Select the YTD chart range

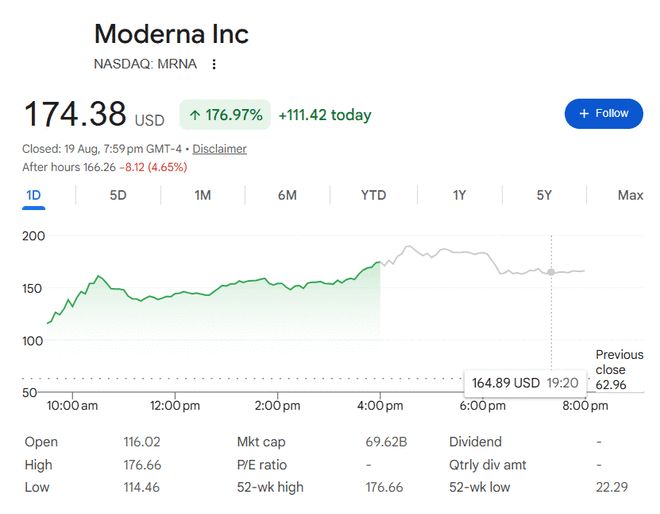(x=373, y=195)
